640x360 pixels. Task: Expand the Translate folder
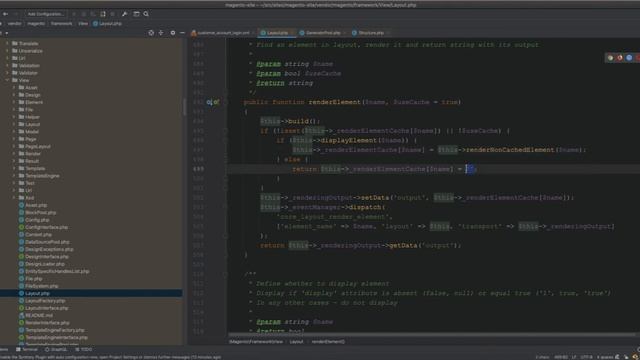7,43
